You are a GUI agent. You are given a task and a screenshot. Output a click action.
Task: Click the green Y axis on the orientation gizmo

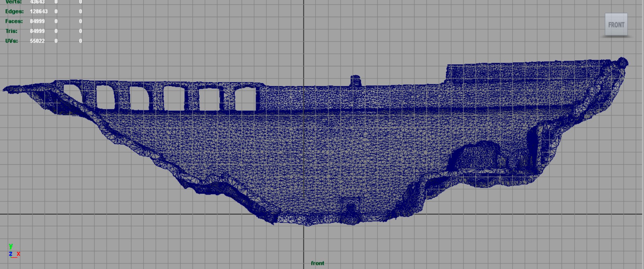click(x=11, y=246)
